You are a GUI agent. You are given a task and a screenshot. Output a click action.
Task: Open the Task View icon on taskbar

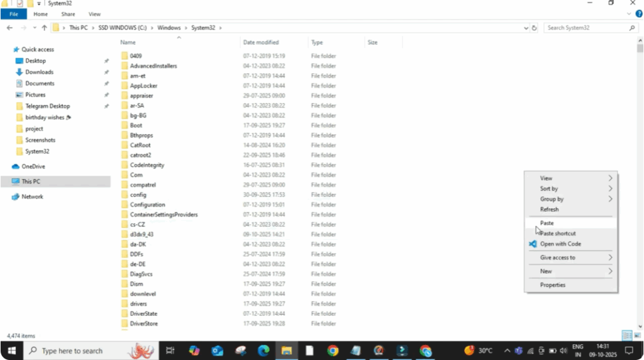click(170, 351)
